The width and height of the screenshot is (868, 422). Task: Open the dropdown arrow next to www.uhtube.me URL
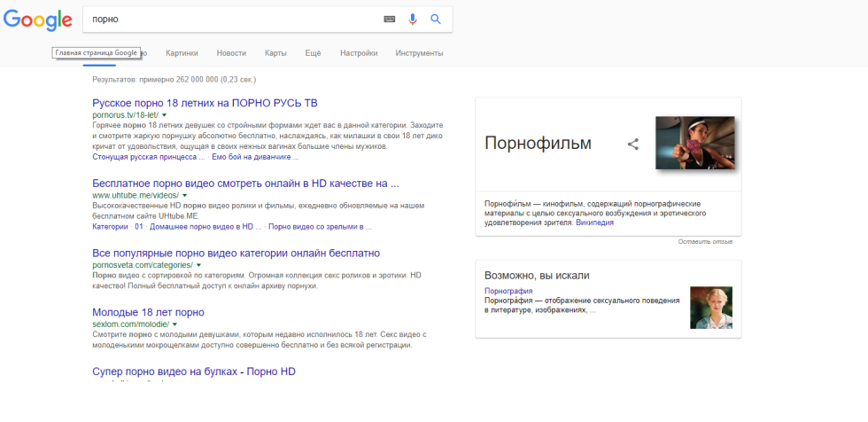tap(185, 195)
